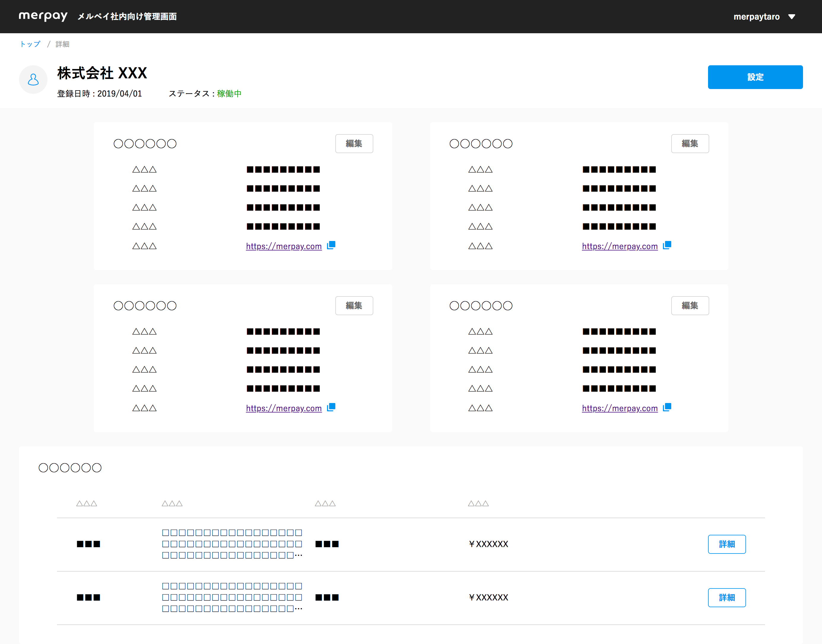Click ￥XXXXXX in the first table row
The image size is (822, 644).
coord(488,544)
